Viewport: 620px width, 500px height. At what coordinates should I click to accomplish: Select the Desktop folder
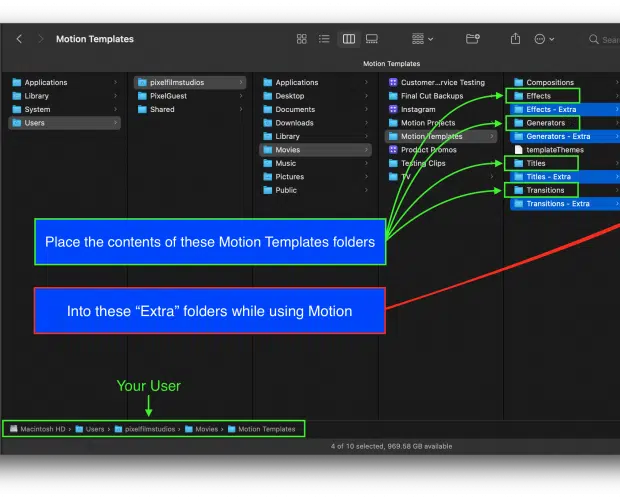[x=316, y=96]
